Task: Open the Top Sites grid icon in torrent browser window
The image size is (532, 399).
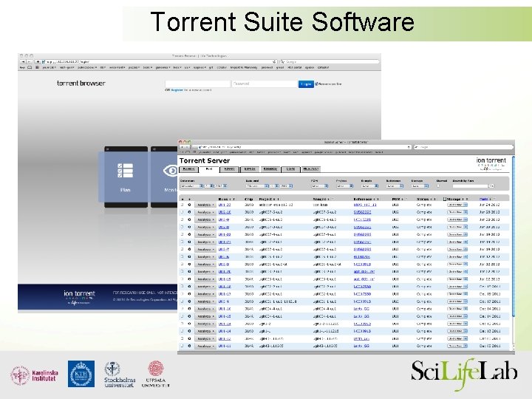Action: (38, 67)
